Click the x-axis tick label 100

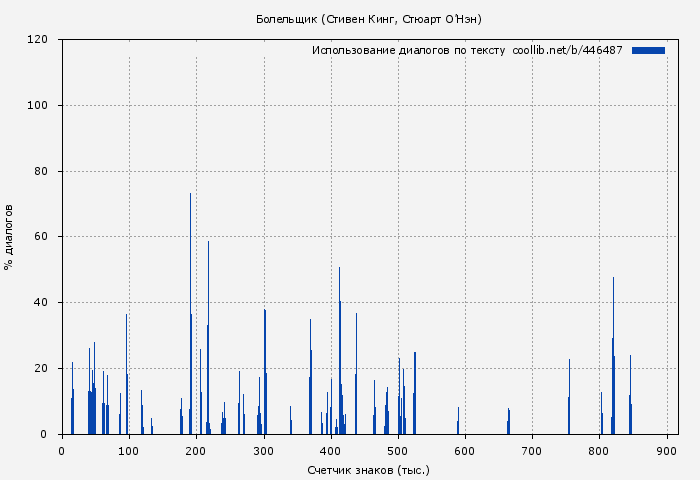129,451
